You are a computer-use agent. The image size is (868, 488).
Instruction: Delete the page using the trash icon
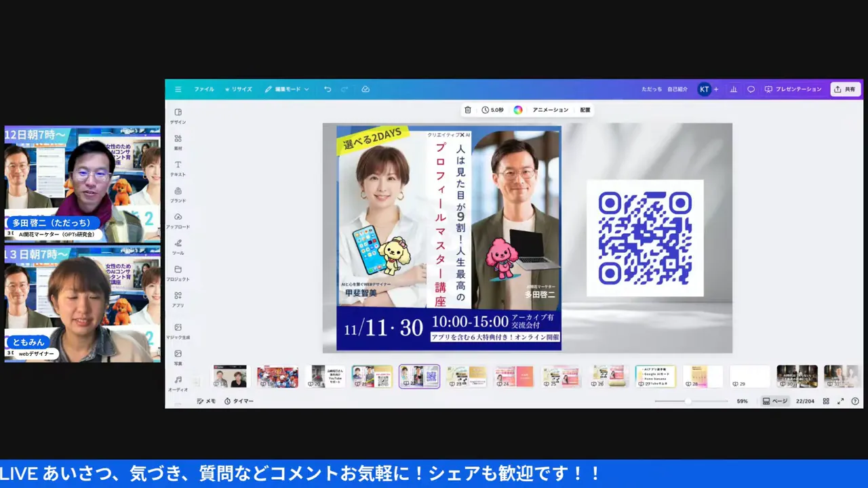(467, 109)
